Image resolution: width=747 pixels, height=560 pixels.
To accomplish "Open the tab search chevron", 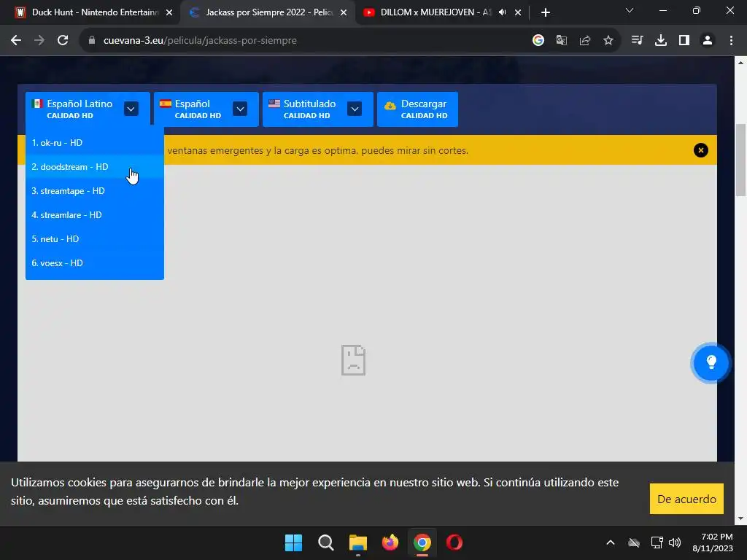I will click(630, 10).
